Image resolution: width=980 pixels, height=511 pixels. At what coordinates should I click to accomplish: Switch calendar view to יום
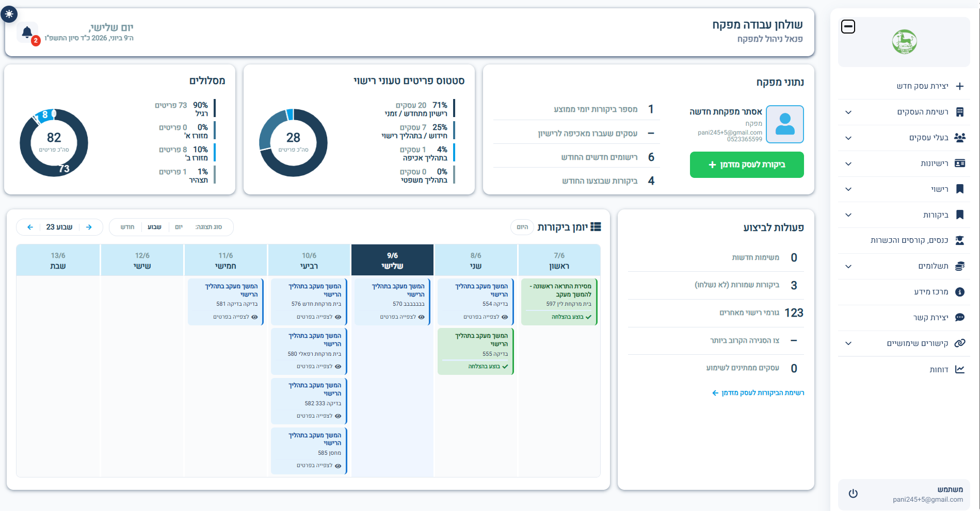(179, 227)
